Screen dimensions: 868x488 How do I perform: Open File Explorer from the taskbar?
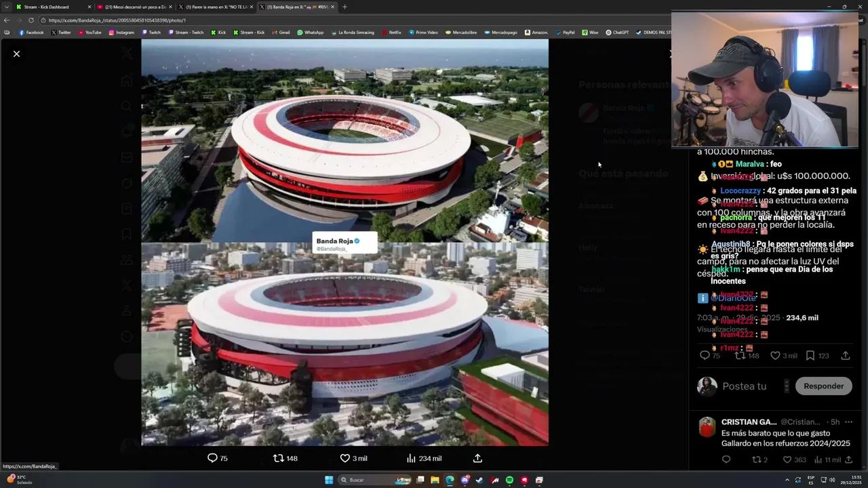435,480
